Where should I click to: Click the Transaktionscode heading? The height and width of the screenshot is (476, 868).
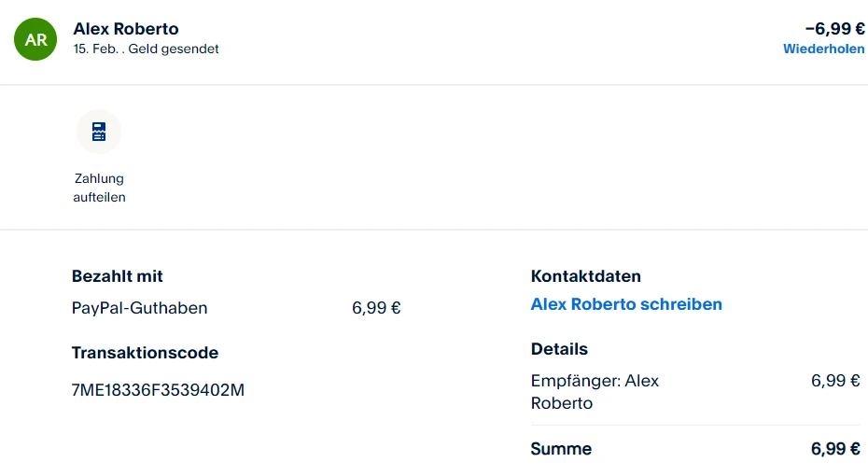coord(145,353)
